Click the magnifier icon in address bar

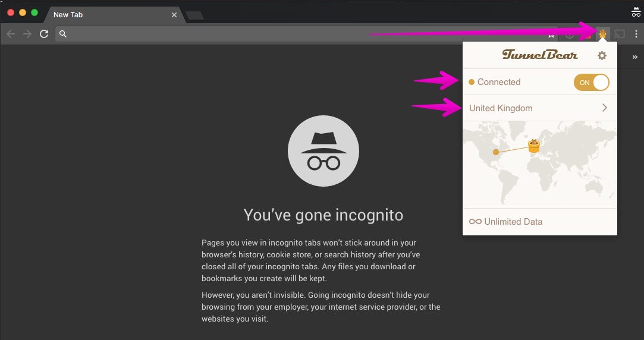[x=63, y=34]
